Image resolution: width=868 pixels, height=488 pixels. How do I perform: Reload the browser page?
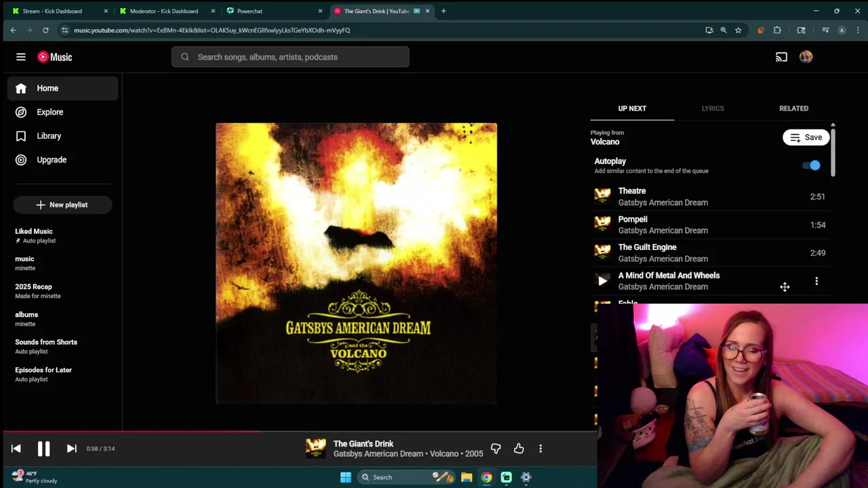pyautogui.click(x=45, y=30)
